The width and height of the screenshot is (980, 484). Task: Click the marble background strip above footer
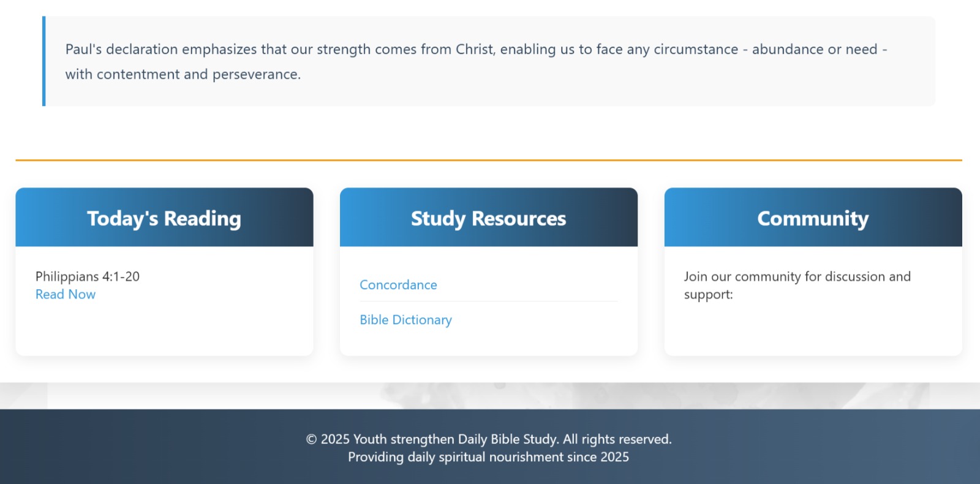tap(488, 396)
